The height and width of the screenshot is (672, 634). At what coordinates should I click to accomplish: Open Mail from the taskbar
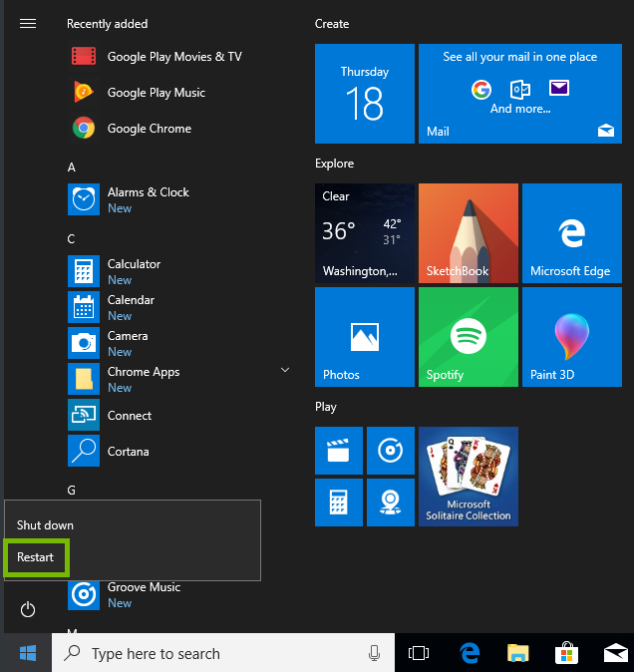point(616,653)
